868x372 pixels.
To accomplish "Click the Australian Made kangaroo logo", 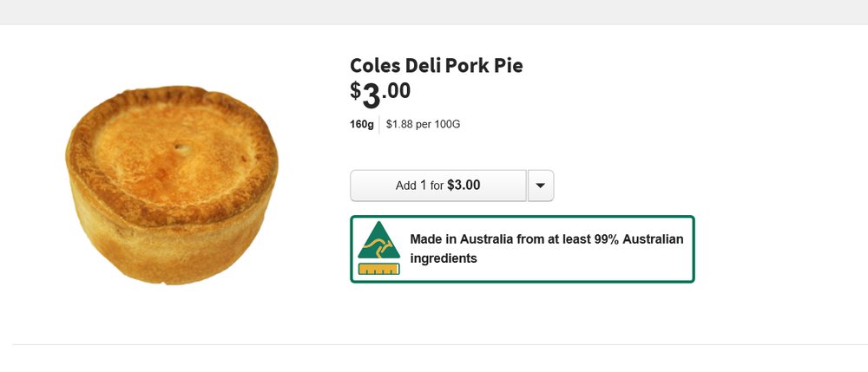I will [x=378, y=248].
